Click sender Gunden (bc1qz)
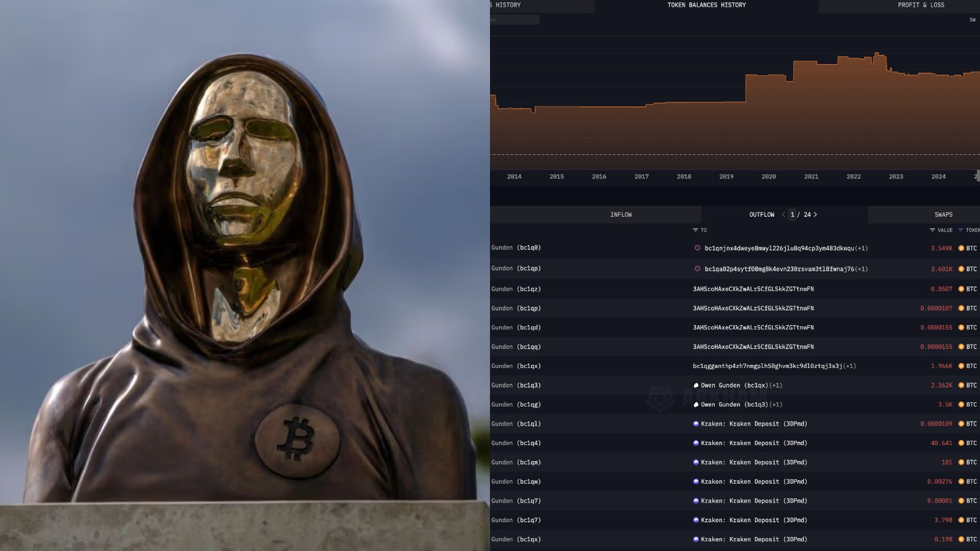This screenshot has width=980, height=551. (x=516, y=289)
